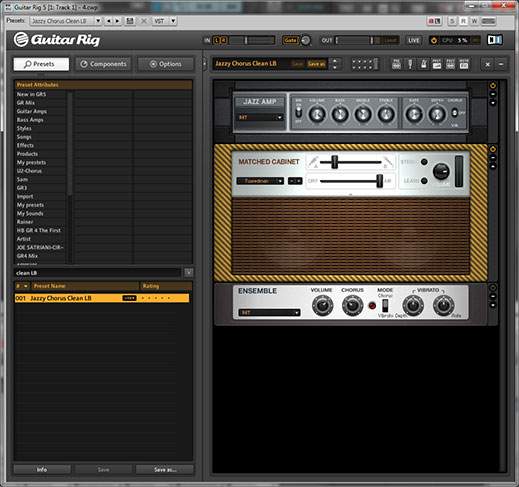The image size is (519, 487).
Task: Open the Options tab
Action: click(x=166, y=64)
